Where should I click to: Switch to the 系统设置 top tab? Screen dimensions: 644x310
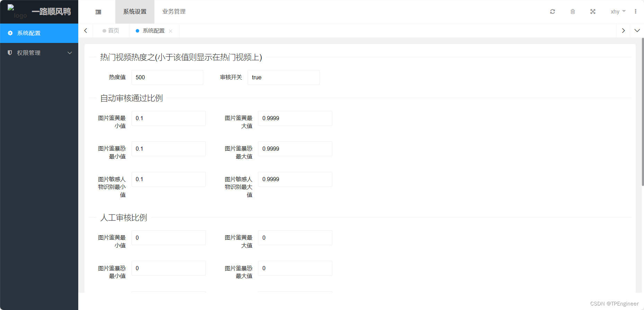click(x=135, y=12)
